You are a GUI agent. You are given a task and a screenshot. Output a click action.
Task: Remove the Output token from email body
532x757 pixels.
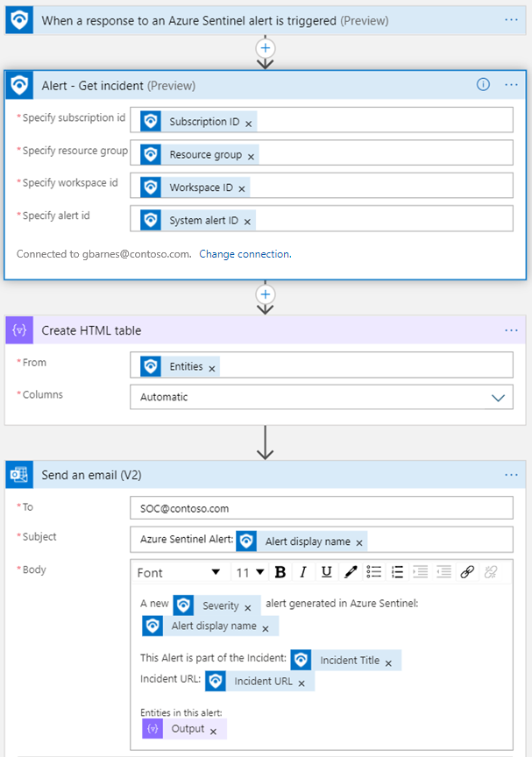[x=213, y=732]
